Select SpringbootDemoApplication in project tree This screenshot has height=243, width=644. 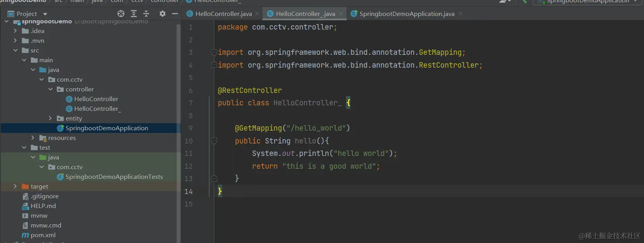click(103, 128)
